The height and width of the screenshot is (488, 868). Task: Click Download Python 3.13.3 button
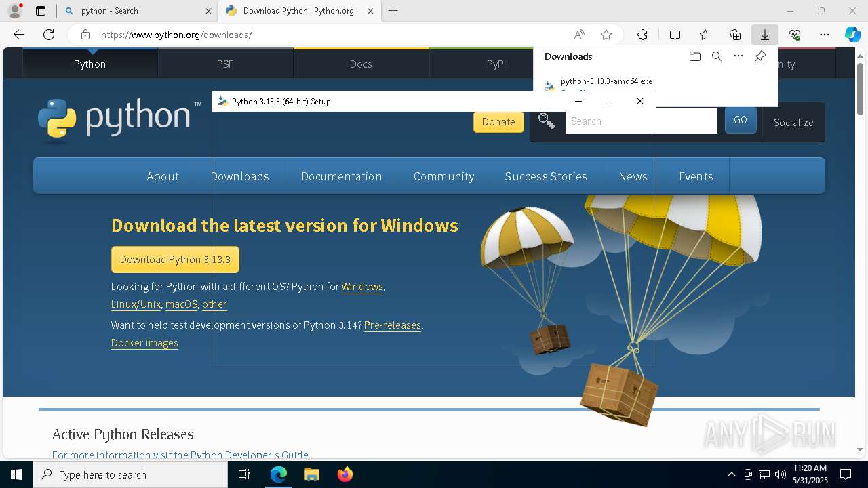click(175, 260)
